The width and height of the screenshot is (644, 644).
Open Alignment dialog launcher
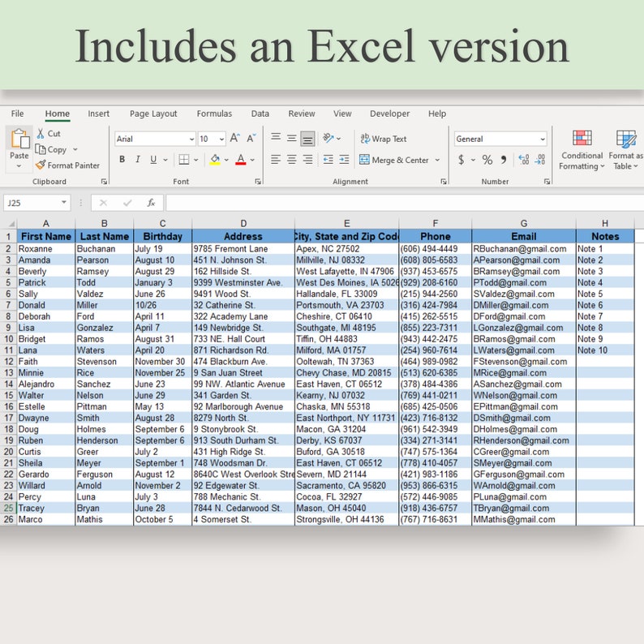(444, 182)
